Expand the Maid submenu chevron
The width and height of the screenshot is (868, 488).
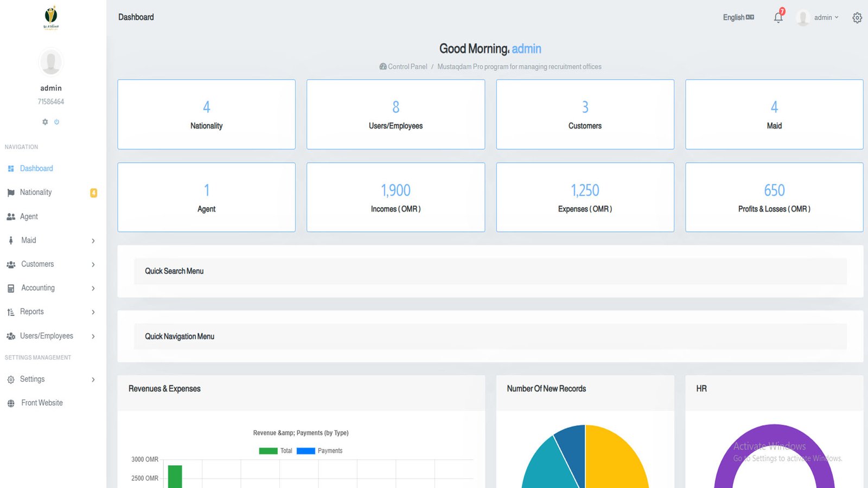tap(93, 241)
